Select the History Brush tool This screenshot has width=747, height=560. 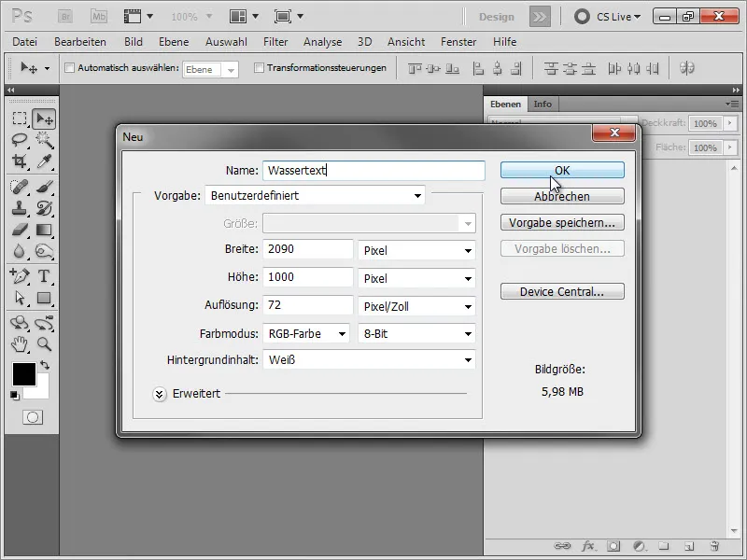click(44, 208)
